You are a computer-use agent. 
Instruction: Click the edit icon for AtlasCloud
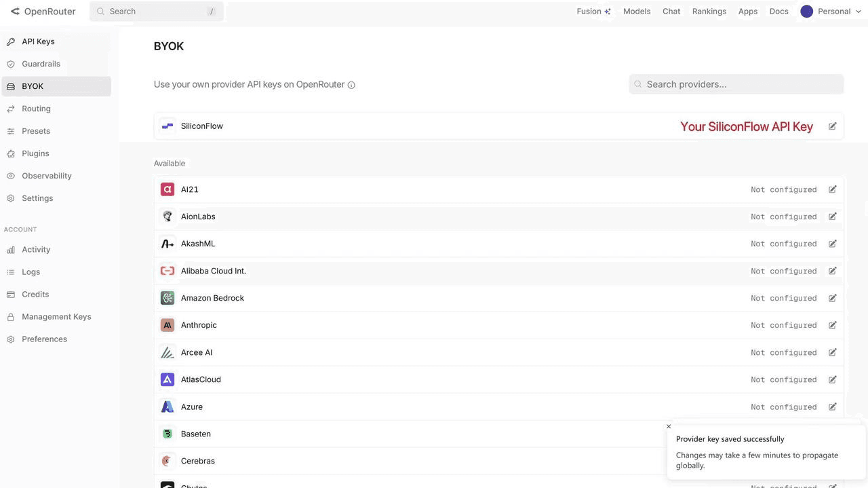(x=833, y=379)
